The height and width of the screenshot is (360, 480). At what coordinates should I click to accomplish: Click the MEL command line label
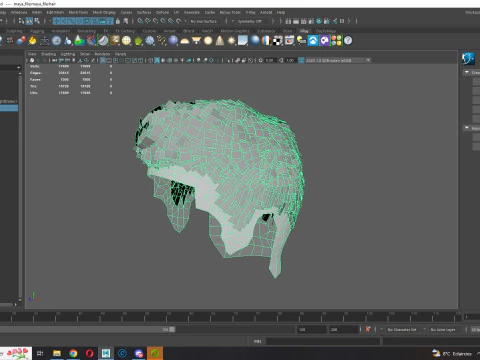tap(257, 341)
